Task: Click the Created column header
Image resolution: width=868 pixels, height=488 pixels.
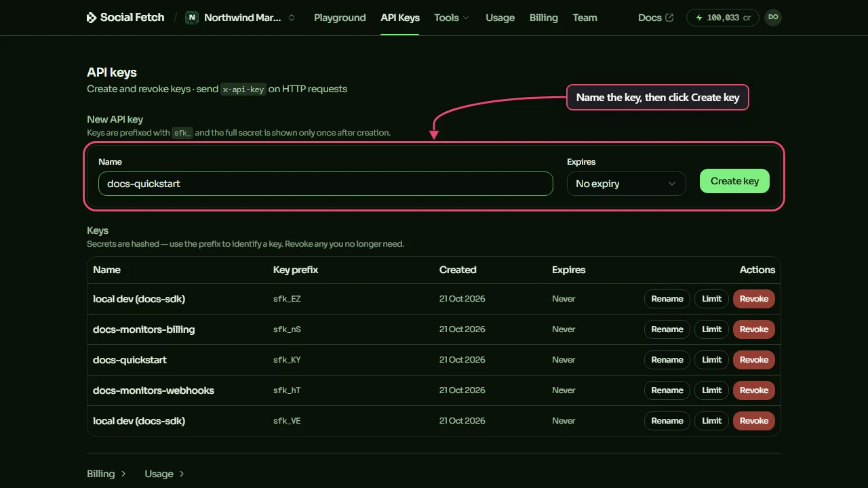Action: (458, 270)
